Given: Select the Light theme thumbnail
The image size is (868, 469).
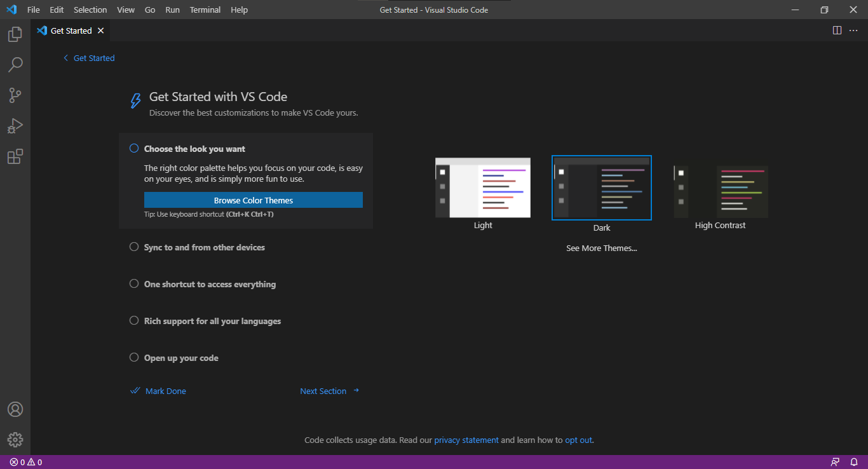Looking at the screenshot, I should 482,188.
